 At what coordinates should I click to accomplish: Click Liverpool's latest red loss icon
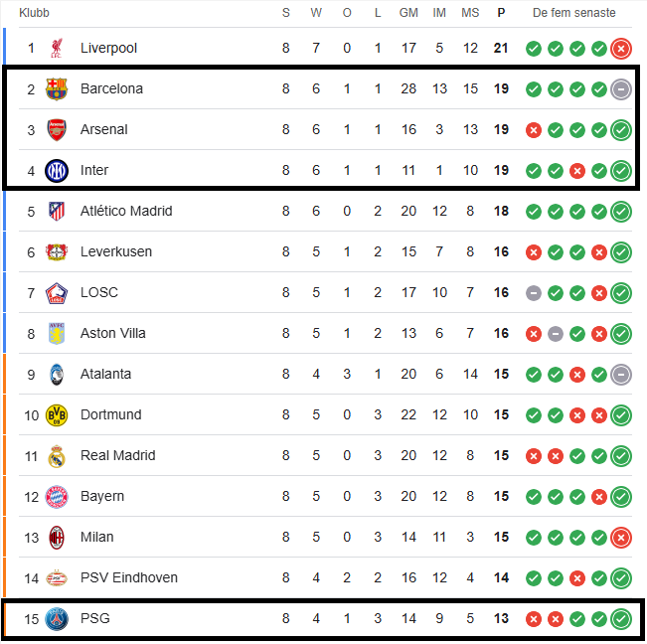(x=621, y=49)
